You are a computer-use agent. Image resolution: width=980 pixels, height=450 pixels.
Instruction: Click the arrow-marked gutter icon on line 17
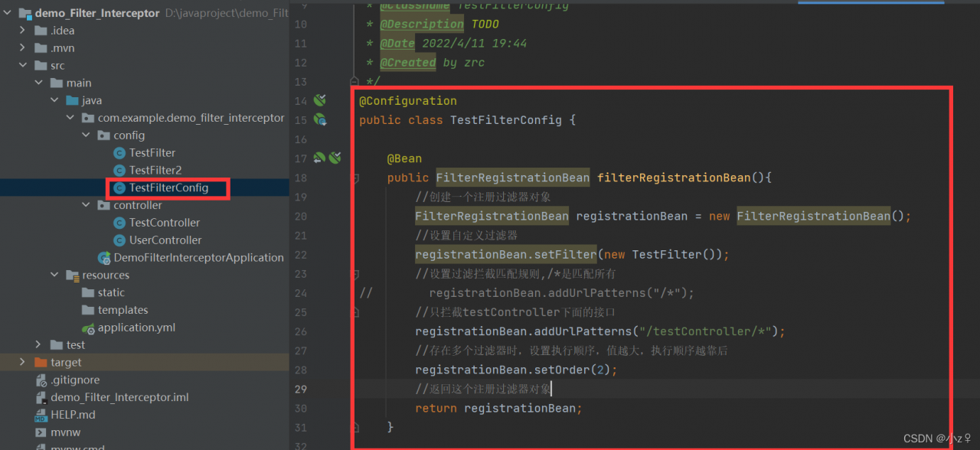tap(319, 158)
